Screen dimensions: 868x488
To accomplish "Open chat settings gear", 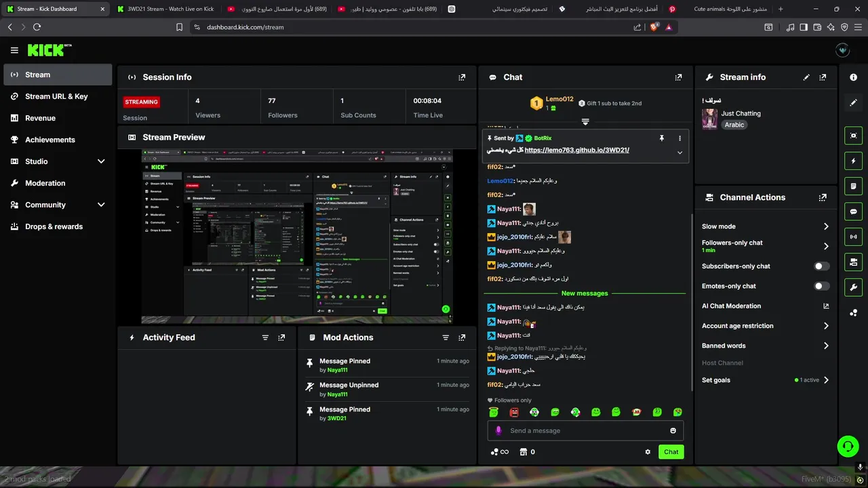I will point(648,452).
